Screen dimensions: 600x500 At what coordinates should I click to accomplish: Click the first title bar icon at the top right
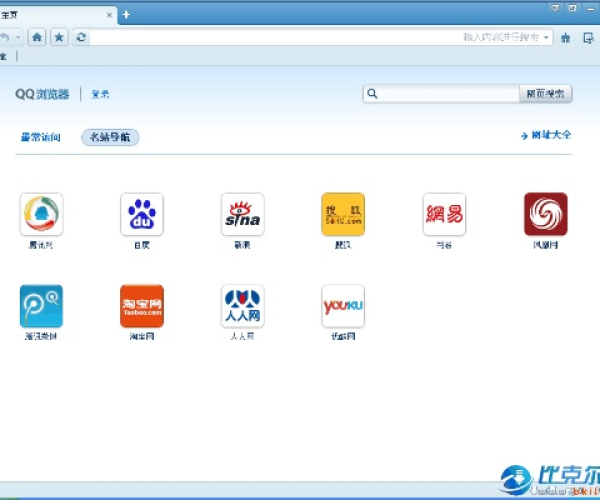coord(555,8)
